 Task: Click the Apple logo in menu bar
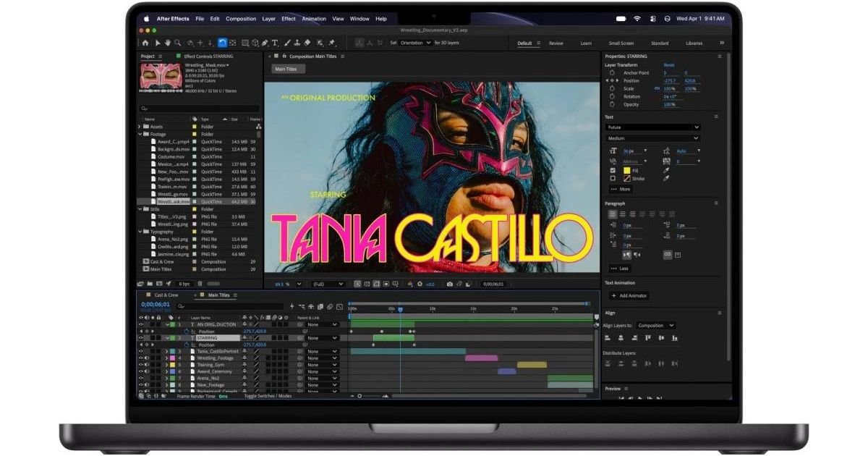(x=147, y=19)
